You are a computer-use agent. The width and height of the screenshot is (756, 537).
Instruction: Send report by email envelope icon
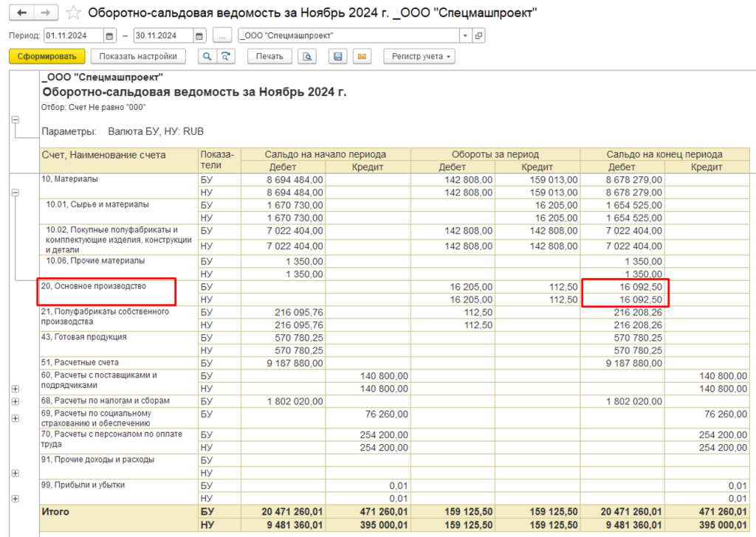pyautogui.click(x=362, y=56)
